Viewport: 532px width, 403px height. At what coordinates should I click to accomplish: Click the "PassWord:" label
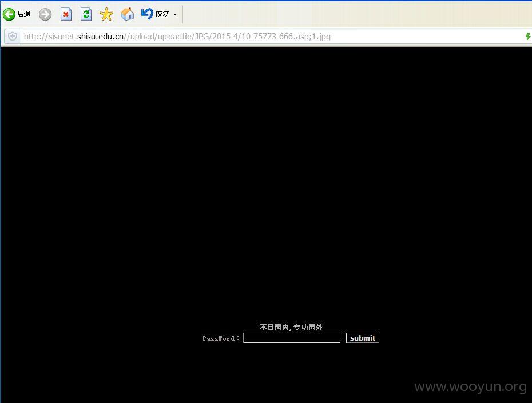click(221, 338)
